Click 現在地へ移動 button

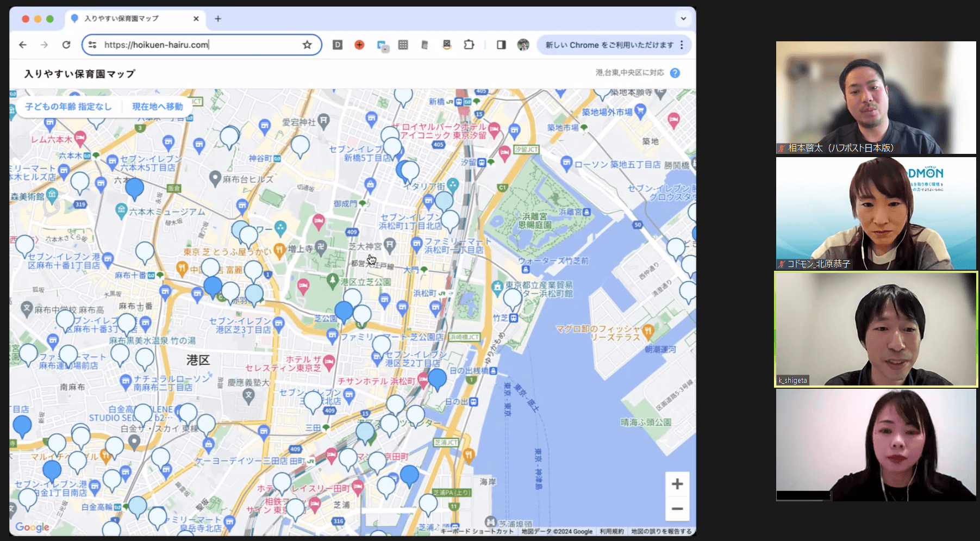tap(158, 107)
